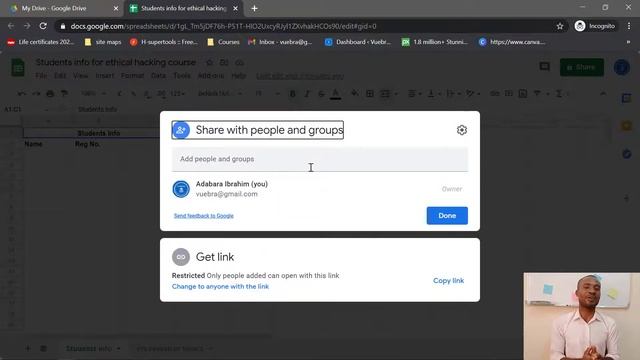640x360 pixels.
Task: Click Copy link
Action: point(448,280)
